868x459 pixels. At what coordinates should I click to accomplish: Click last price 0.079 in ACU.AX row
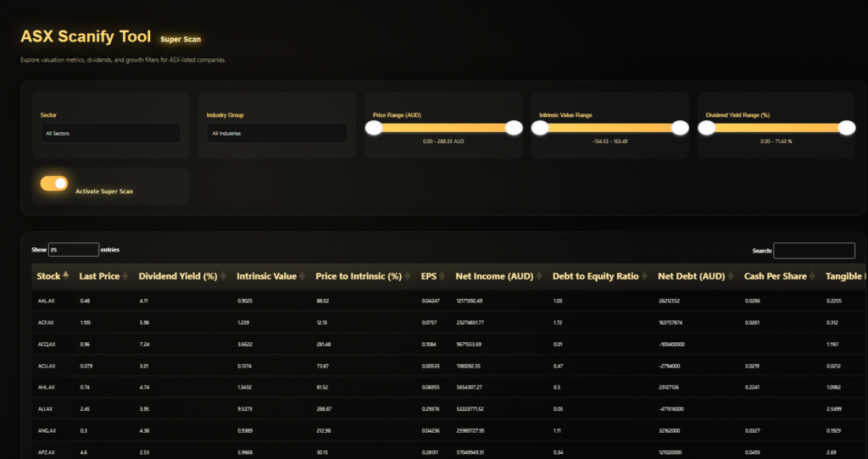pos(86,366)
